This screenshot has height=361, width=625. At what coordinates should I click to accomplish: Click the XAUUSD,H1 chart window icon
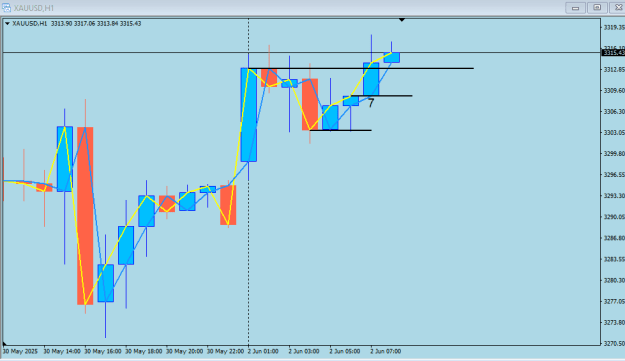(x=6, y=8)
